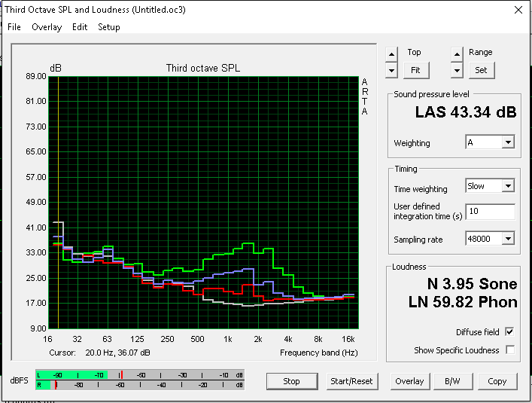
Task: Click the Third octave SPL graph title
Action: click(x=203, y=68)
